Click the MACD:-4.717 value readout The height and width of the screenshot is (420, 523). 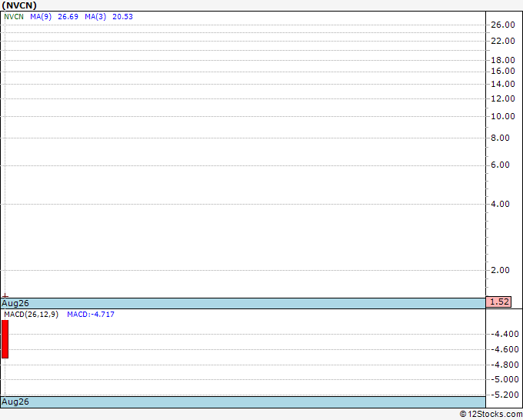tap(91, 315)
